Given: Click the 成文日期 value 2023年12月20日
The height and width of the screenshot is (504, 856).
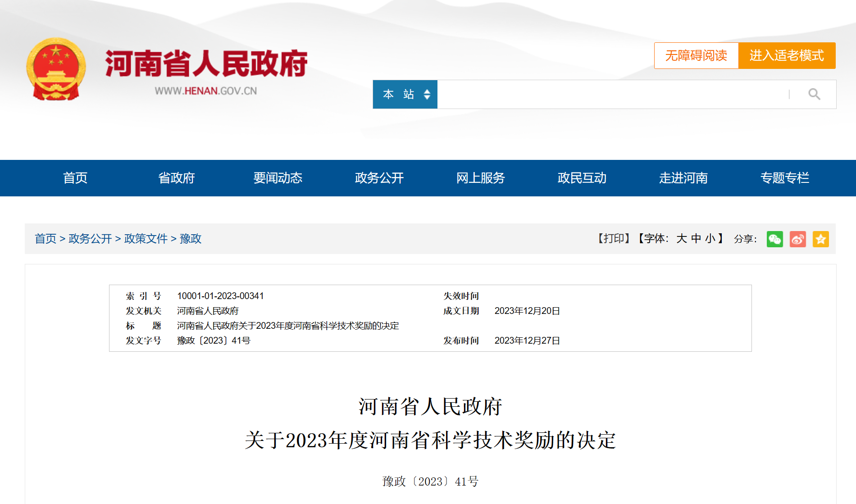Looking at the screenshot, I should point(527,311).
